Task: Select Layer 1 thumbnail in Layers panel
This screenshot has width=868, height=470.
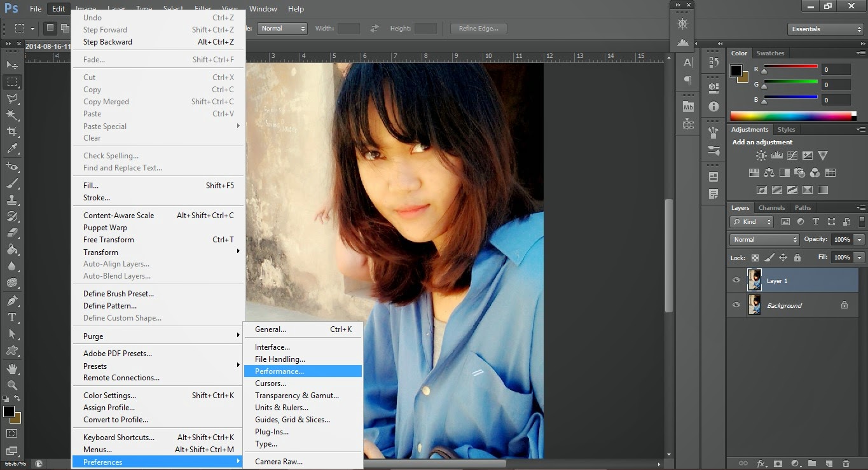Action: 754,280
